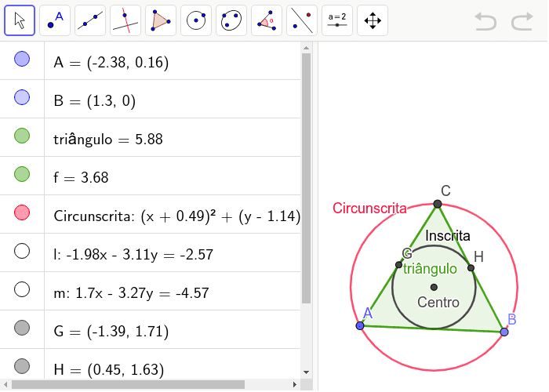Select the Move arrow tool

pos(20,20)
